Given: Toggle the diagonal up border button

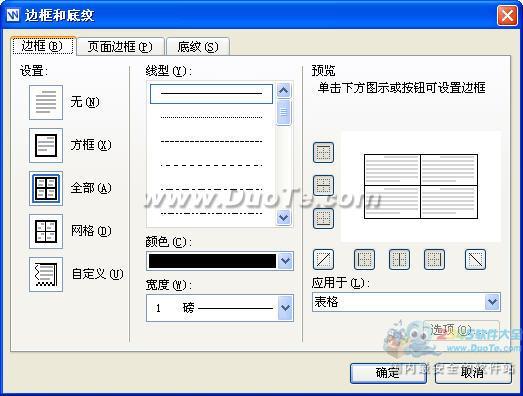Looking at the screenshot, I should point(323,259).
